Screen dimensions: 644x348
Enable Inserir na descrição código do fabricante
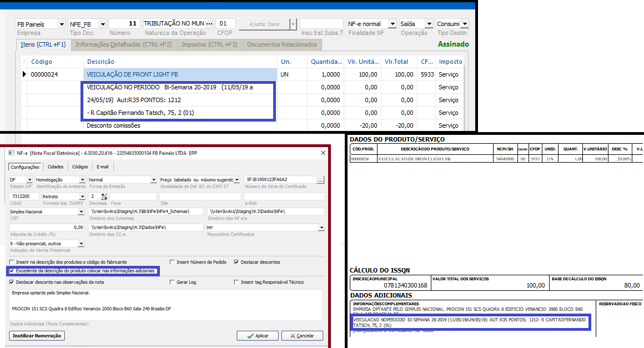[12, 262]
